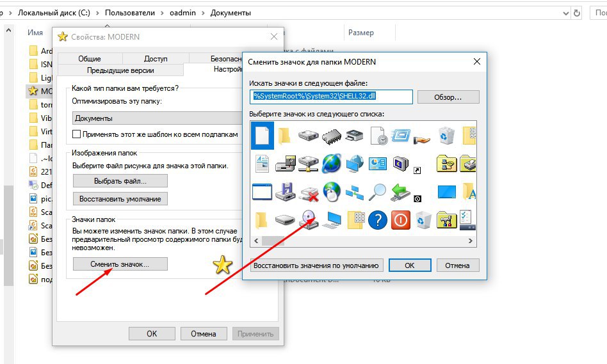
Task: Switch to the Доступ tab
Action: tap(156, 59)
